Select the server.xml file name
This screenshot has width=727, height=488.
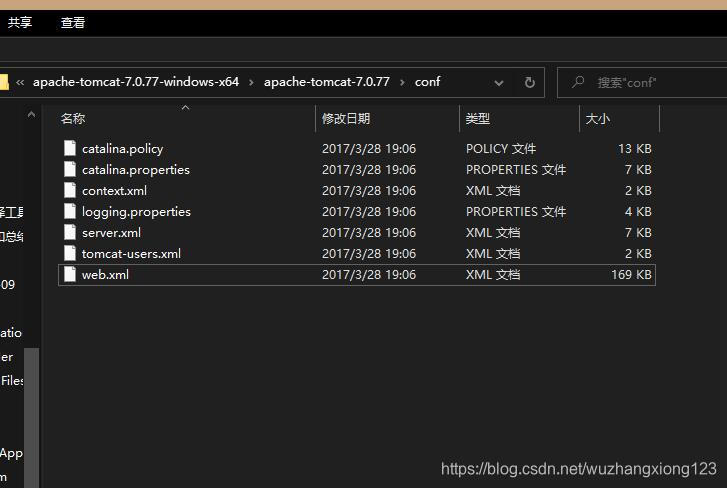click(x=111, y=233)
